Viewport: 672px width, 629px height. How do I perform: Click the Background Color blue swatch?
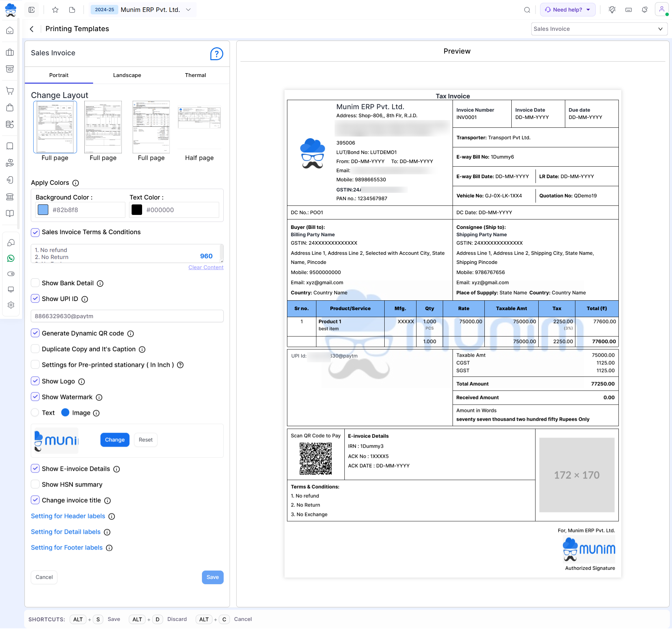point(43,210)
